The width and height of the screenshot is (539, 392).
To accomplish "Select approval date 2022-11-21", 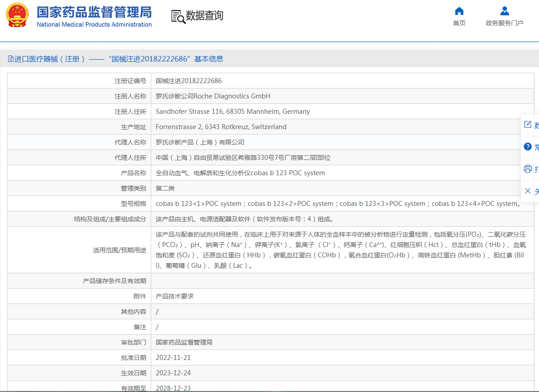I will [173, 358].
